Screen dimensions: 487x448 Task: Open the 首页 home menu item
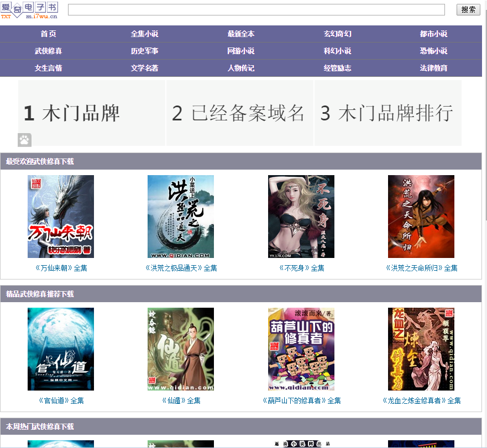tap(48, 34)
